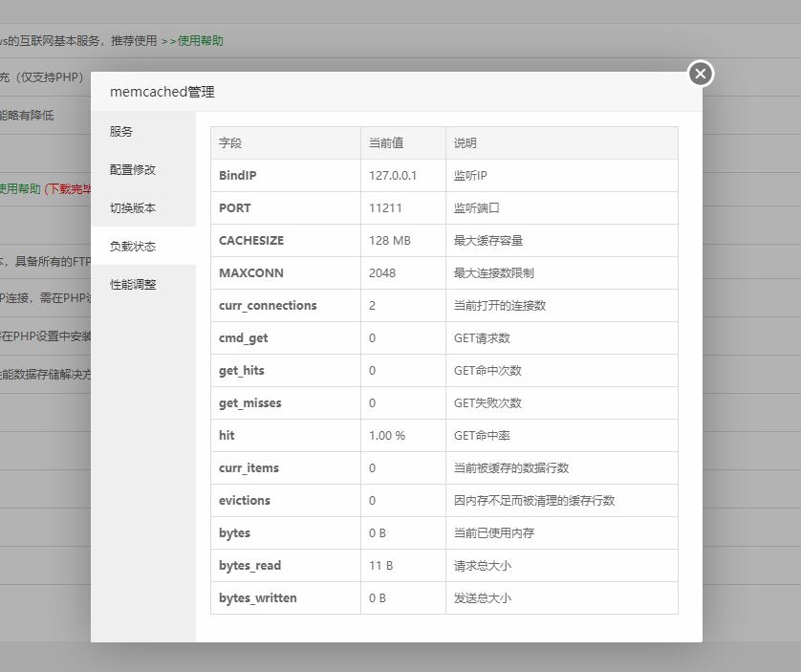Click the memcached管理 dialog title

[162, 92]
